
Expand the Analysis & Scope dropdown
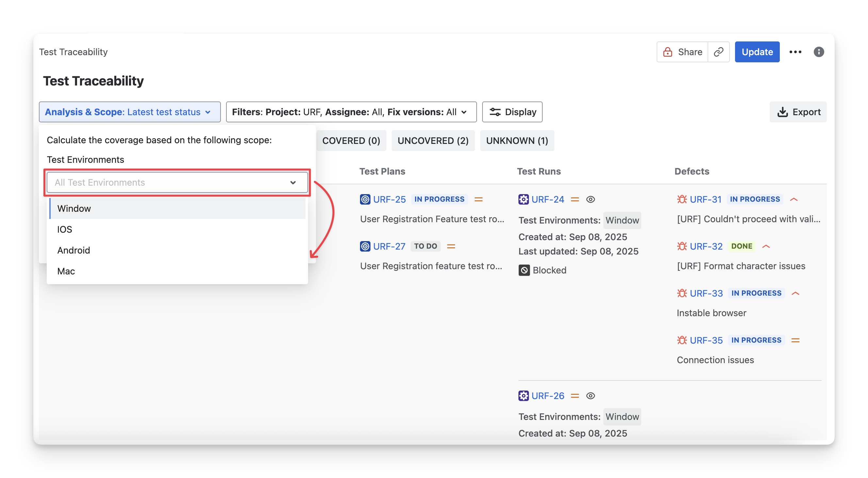(x=130, y=112)
